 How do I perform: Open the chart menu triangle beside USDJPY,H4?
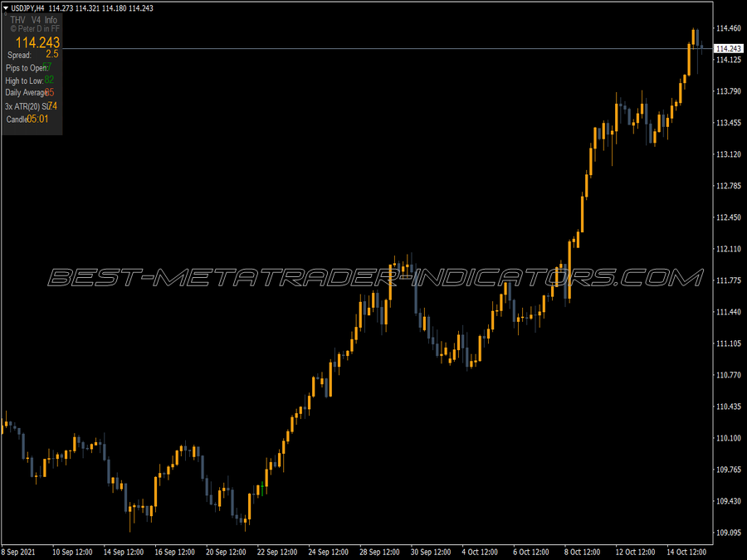(x=6, y=8)
